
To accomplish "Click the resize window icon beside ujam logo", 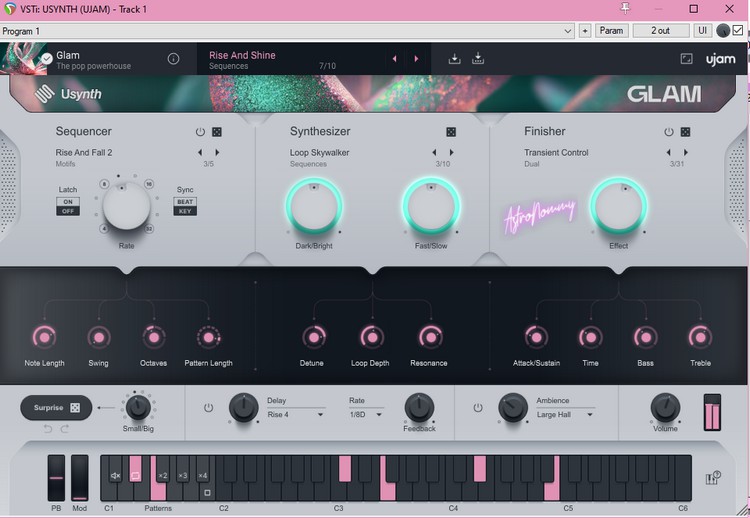I will tap(686, 59).
